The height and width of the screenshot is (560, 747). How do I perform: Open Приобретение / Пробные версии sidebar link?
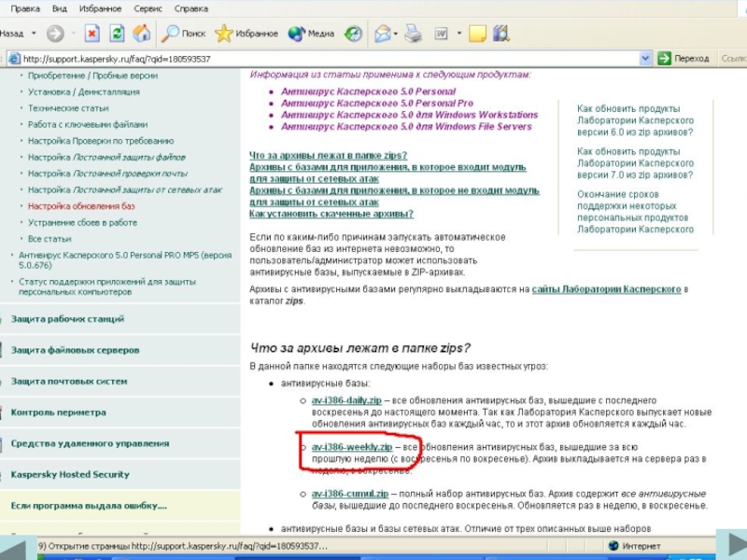tap(92, 76)
